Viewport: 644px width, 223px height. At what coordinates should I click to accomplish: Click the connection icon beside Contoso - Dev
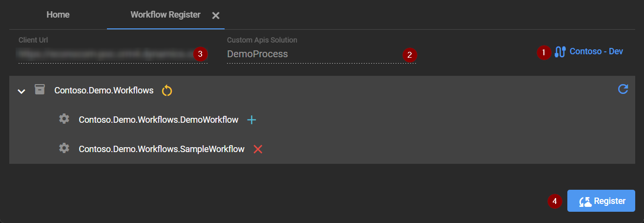[x=560, y=52]
